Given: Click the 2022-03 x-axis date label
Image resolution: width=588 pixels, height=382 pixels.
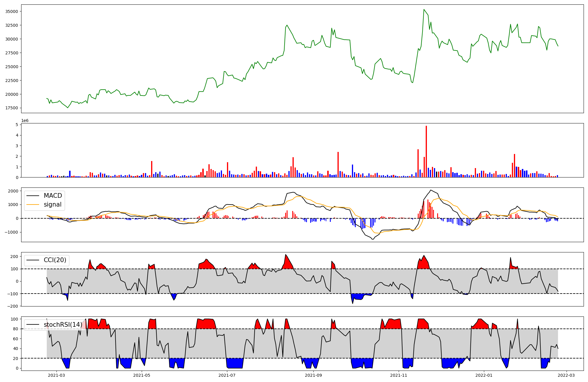Looking at the screenshot, I should [x=566, y=375].
